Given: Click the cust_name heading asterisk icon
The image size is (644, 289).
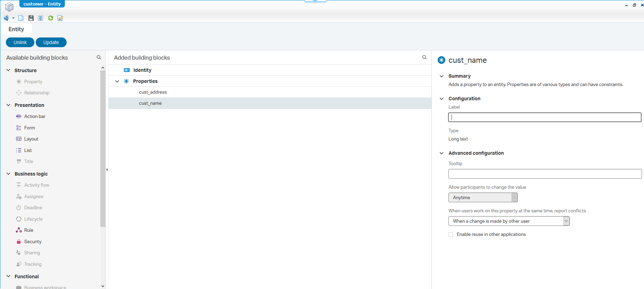Looking at the screenshot, I should 441,60.
